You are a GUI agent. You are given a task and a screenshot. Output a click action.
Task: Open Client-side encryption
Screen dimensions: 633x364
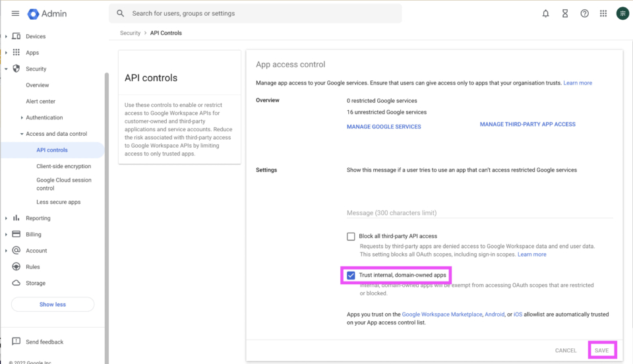click(64, 166)
